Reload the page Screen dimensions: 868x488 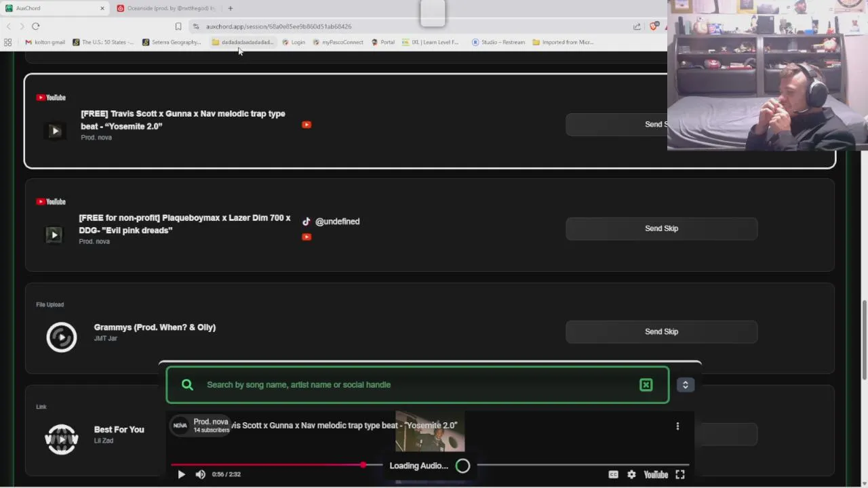35,26
